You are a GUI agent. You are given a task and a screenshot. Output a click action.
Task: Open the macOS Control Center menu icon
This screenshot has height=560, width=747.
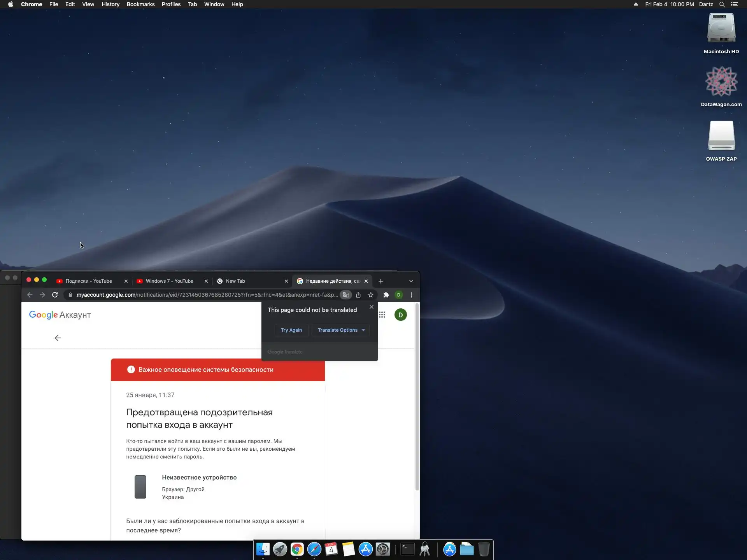(735, 4)
